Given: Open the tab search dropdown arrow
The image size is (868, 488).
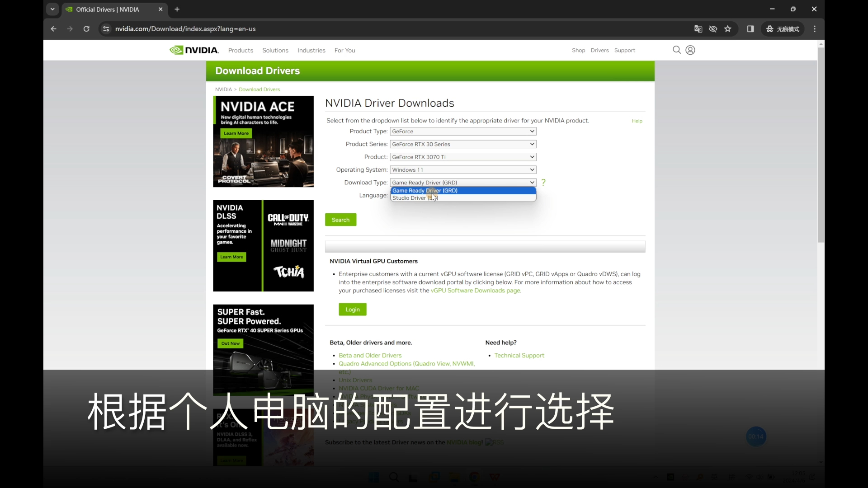Looking at the screenshot, I should [52, 9].
